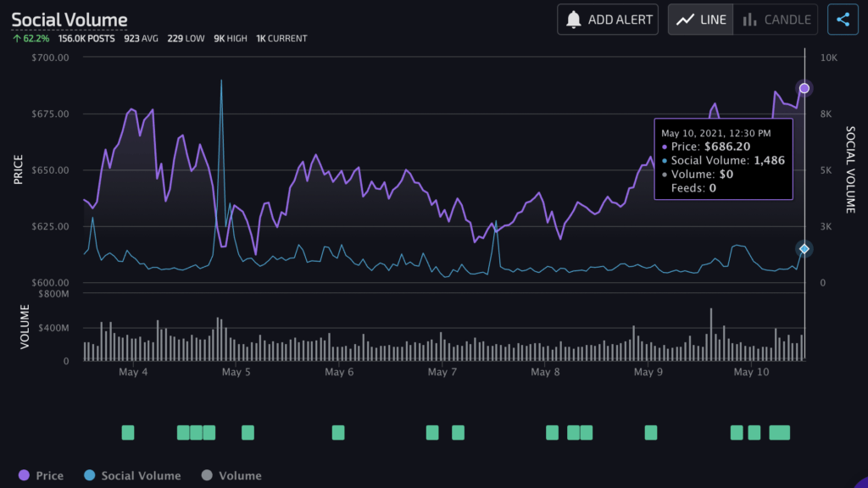Click the bell icon in Add Alert

coord(574,19)
